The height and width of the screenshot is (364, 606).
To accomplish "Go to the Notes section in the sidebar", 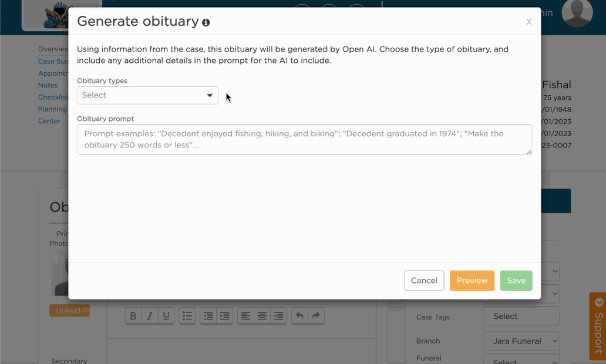I will coord(48,85).
